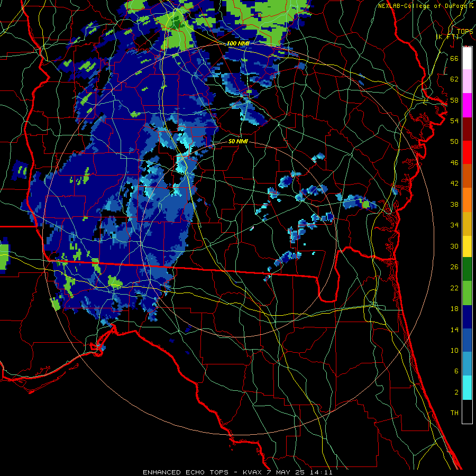This screenshot has width=476, height=476.
Task: Click the light pink legend swatch
Action: [467, 81]
